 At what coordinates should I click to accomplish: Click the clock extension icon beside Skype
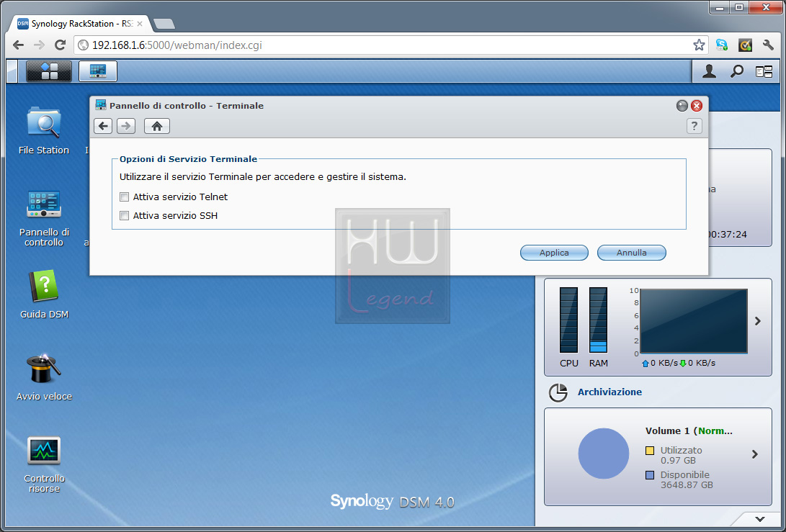tap(745, 45)
